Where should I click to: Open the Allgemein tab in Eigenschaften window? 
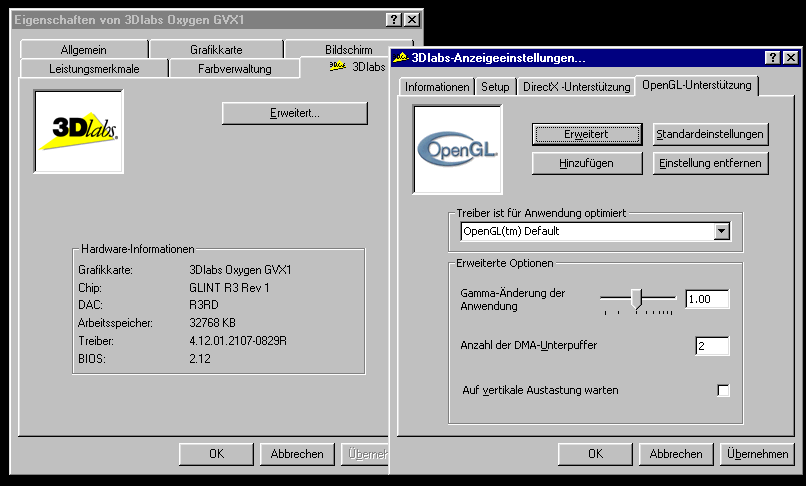pyautogui.click(x=84, y=50)
